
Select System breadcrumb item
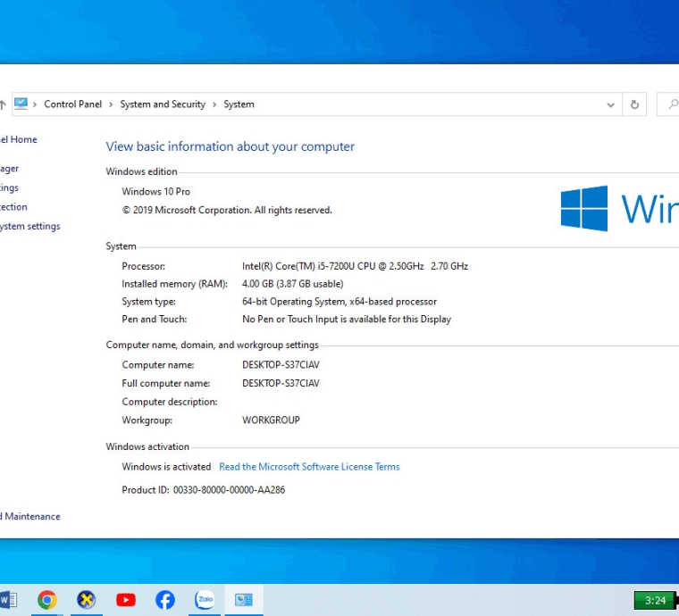click(x=239, y=104)
